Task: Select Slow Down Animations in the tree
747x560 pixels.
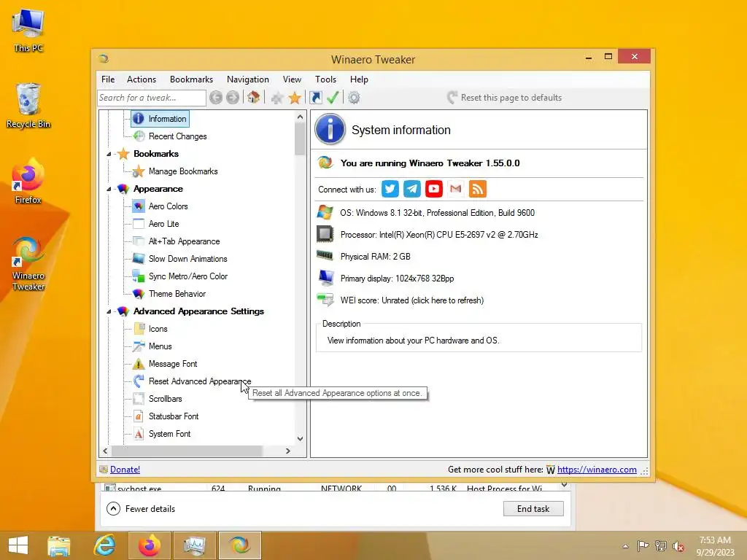Action: [x=187, y=259]
